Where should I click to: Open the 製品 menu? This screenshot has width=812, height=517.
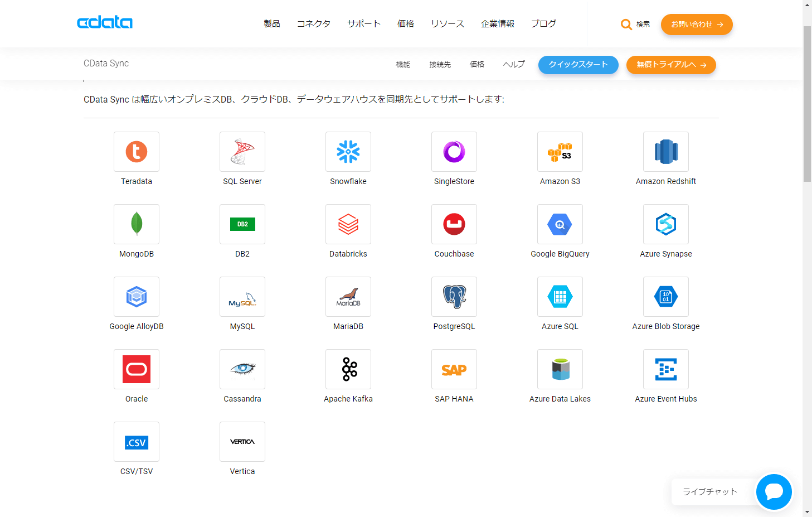[272, 24]
